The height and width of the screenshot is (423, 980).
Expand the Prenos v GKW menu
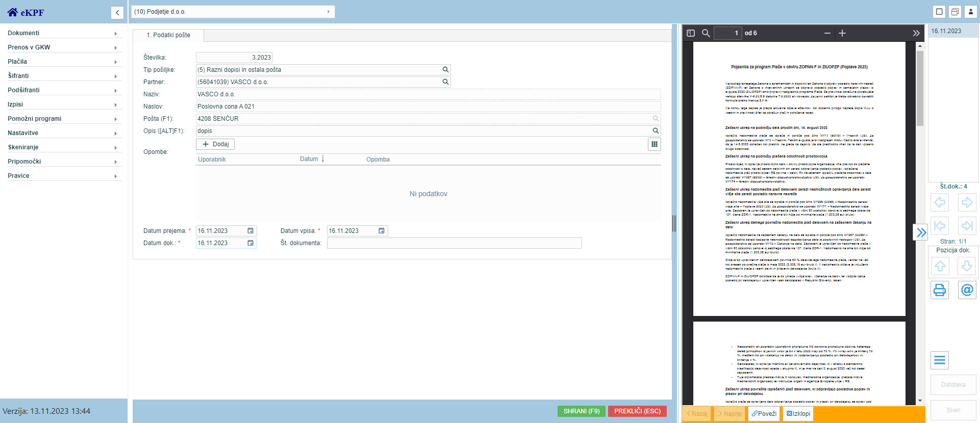click(64, 47)
